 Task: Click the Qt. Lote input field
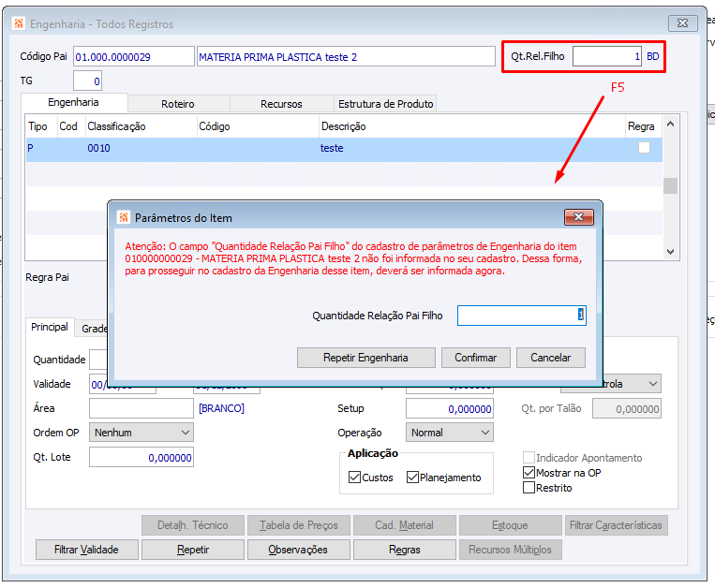click(x=142, y=457)
